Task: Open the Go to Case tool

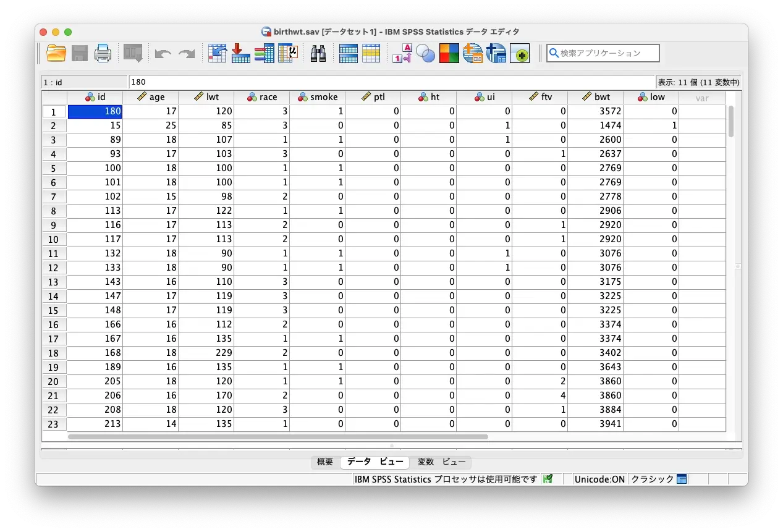Action: click(x=217, y=53)
